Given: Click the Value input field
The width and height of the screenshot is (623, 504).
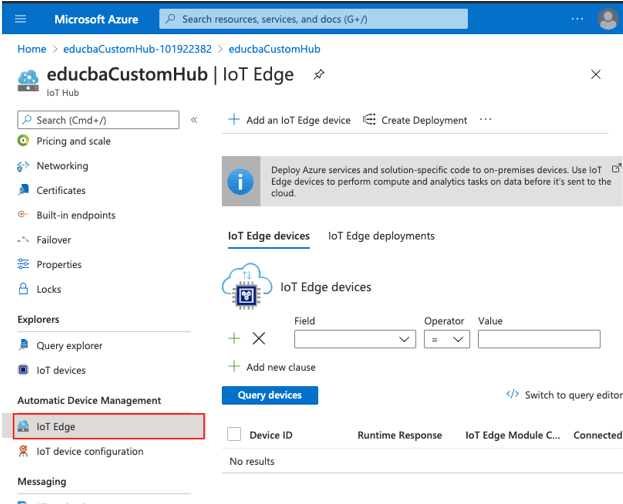Looking at the screenshot, I should pos(539,339).
